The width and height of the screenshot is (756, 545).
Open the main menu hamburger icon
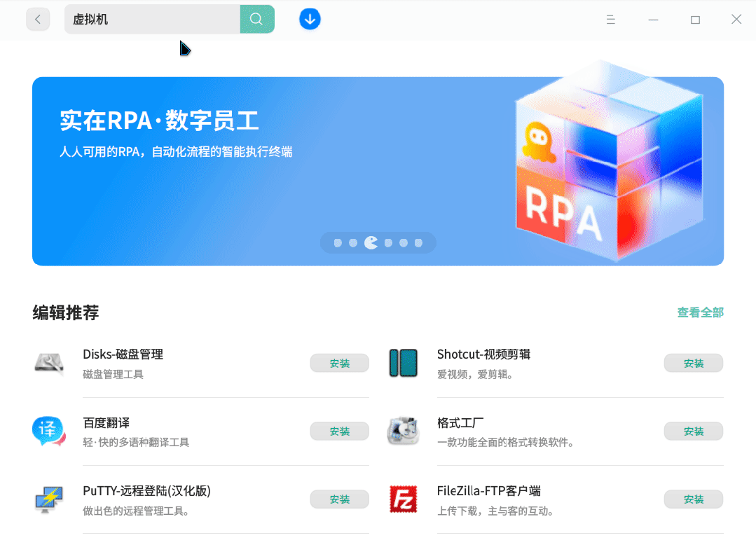click(x=610, y=20)
